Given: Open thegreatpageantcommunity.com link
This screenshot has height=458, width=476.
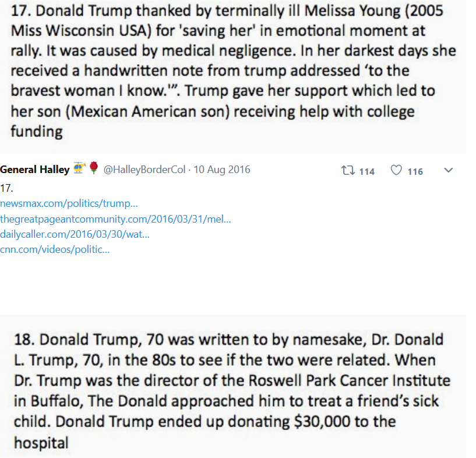Looking at the screenshot, I should coord(116,219).
